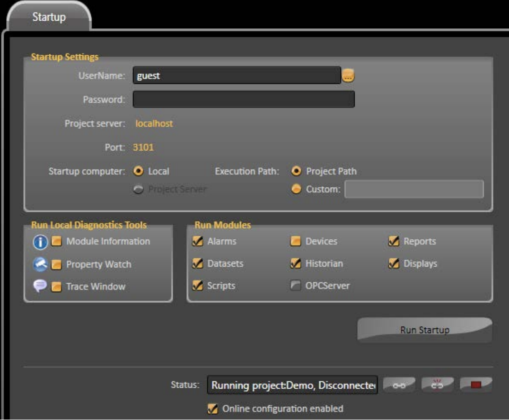Uncheck the Alarms module checkbox
The width and height of the screenshot is (509, 420).
click(x=197, y=241)
